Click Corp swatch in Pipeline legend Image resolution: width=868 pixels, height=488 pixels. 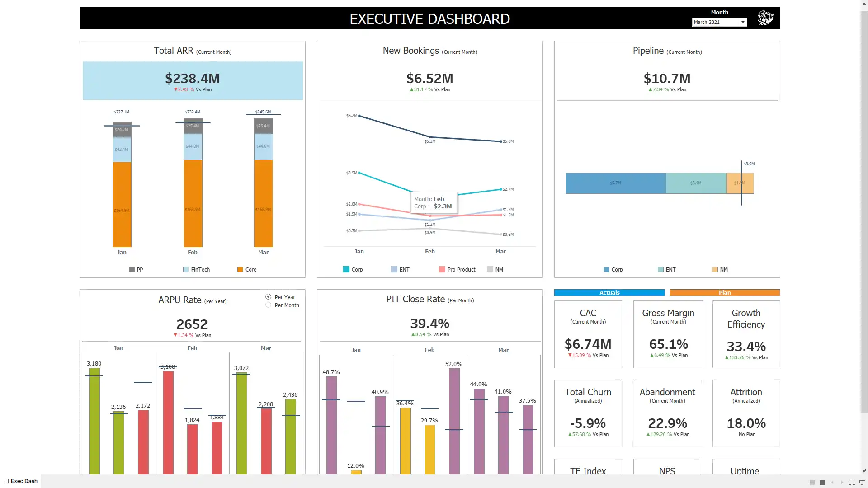point(606,269)
